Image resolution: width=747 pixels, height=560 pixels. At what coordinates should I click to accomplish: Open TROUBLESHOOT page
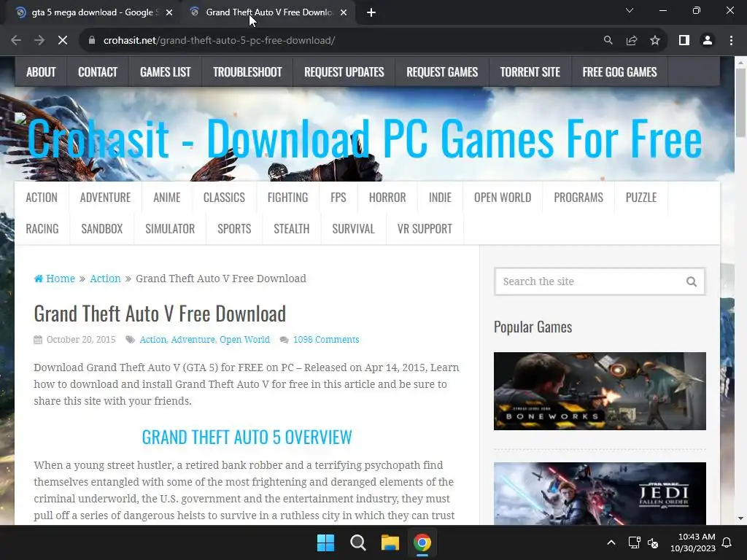click(247, 72)
